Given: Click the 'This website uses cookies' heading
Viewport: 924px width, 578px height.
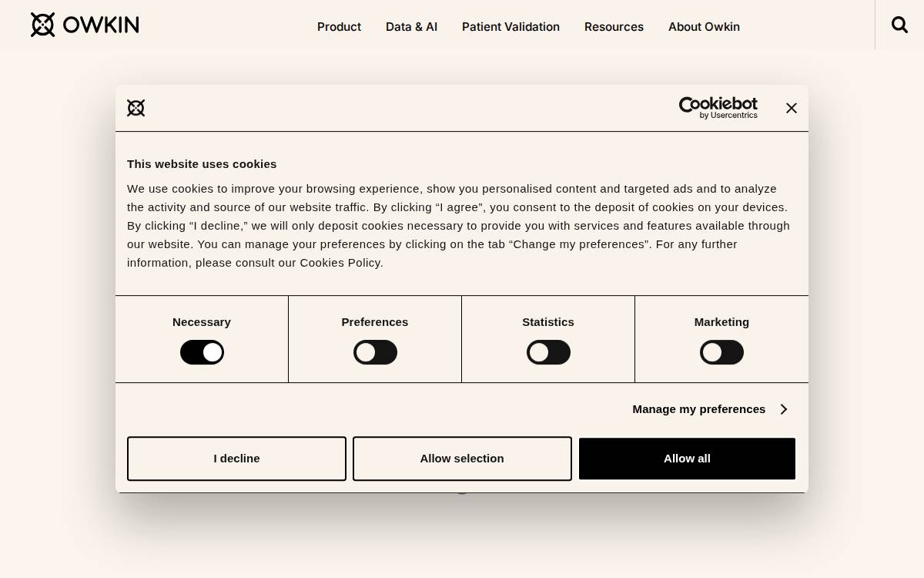Looking at the screenshot, I should pos(202,164).
